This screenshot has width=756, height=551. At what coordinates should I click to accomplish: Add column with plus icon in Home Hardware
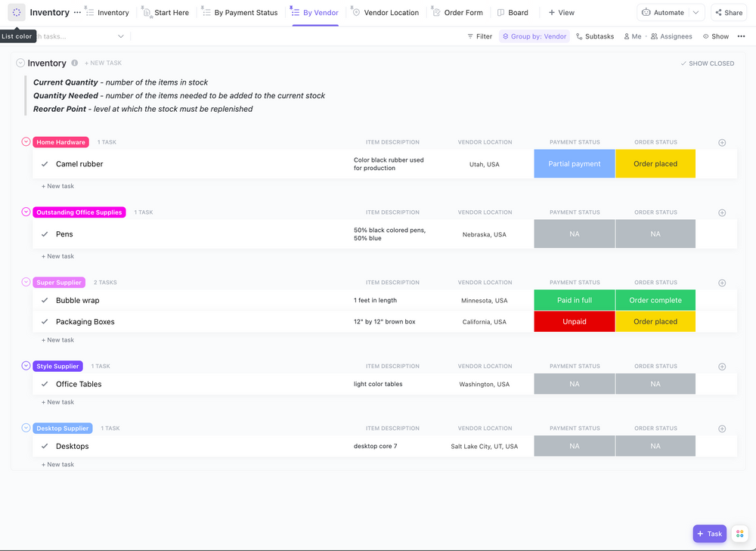point(721,142)
